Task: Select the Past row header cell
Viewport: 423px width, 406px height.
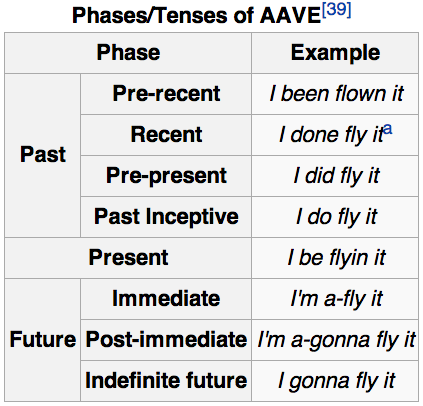Action: (43, 155)
